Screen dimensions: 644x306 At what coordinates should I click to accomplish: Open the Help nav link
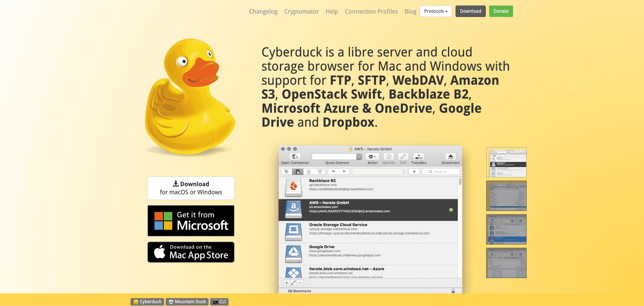coord(332,12)
